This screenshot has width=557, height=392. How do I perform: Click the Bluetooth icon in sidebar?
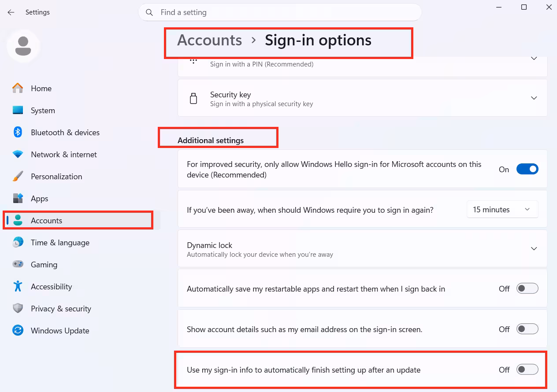[x=18, y=132]
